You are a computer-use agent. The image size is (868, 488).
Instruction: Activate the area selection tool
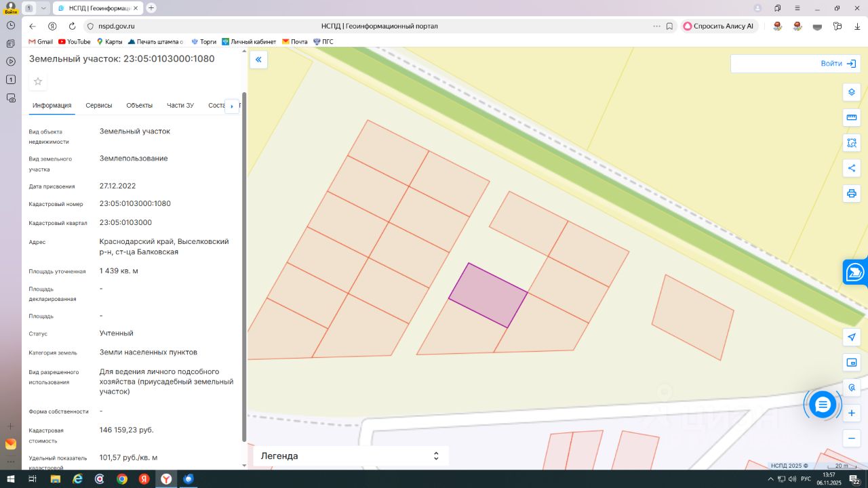pos(852,143)
